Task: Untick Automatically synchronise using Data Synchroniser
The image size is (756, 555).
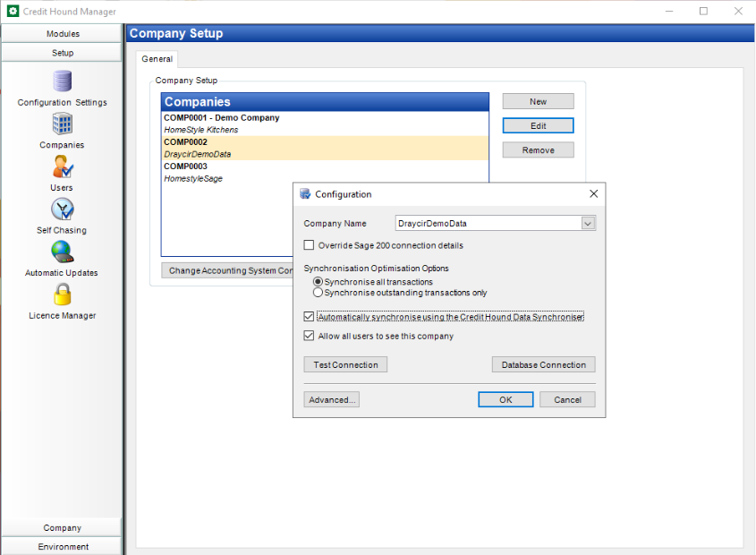Action: (x=309, y=317)
